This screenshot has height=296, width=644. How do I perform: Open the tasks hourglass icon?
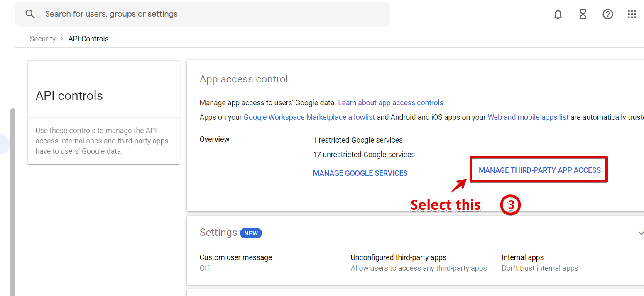click(583, 15)
